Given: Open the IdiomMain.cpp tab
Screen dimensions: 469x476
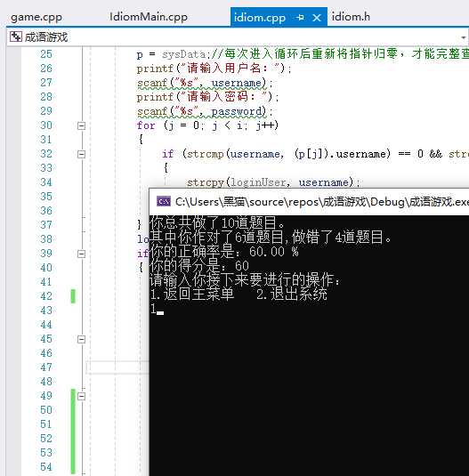Looking at the screenshot, I should click(149, 17).
